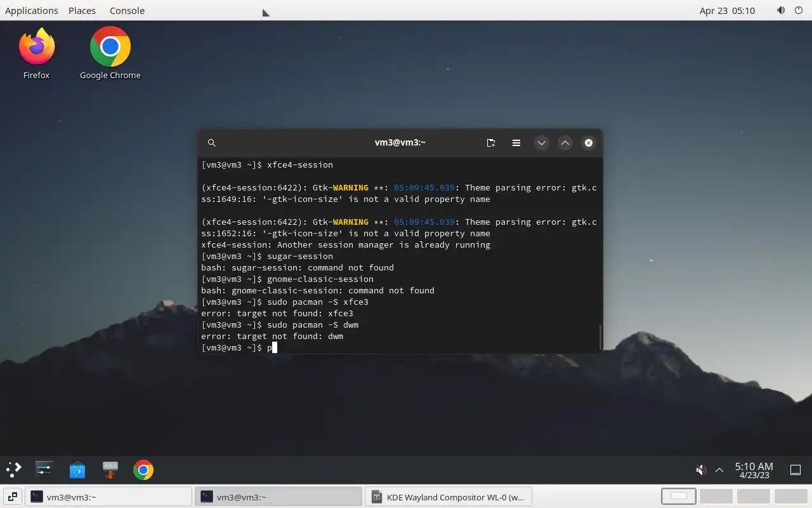Click the terminal title vm3@vm3:~
The width and height of the screenshot is (812, 508).
point(400,143)
